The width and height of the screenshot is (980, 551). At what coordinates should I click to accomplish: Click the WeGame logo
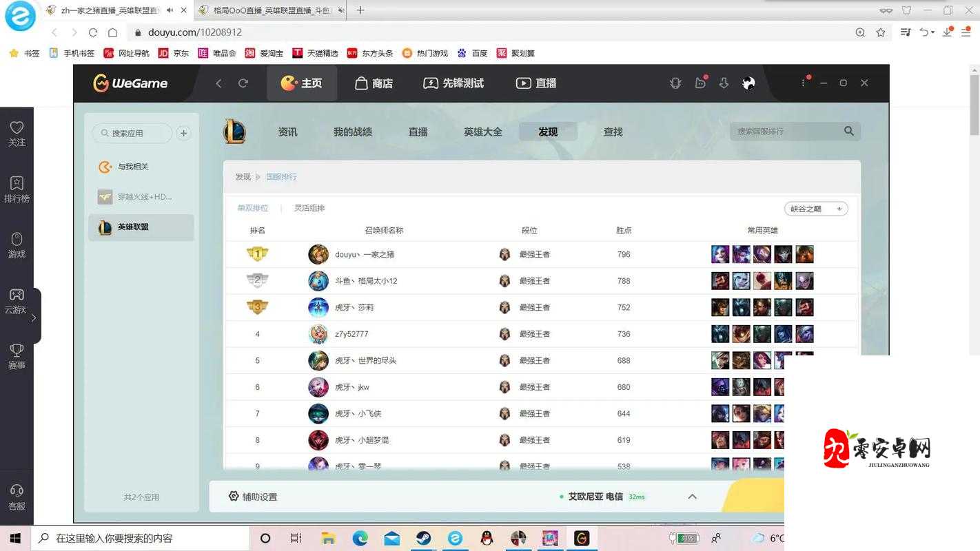[131, 83]
